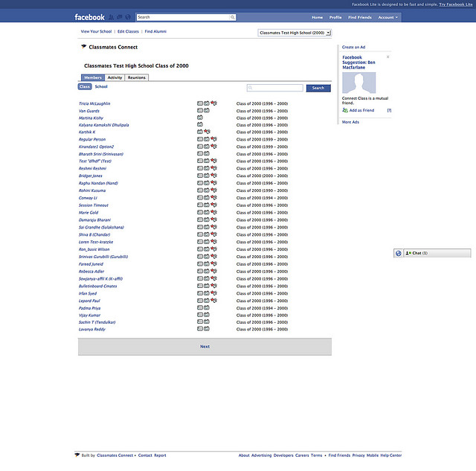The image size is (476, 471).
Task: Open the View Your School link
Action: pos(96,31)
